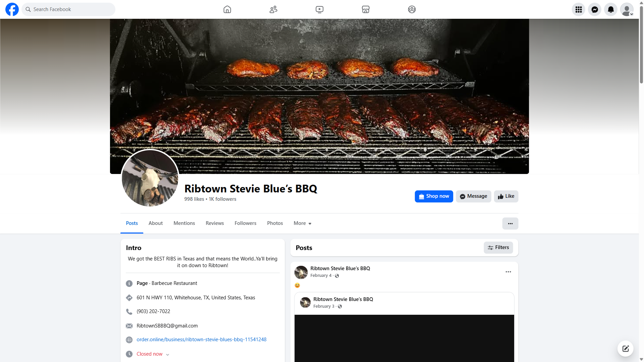Click the page vertical scrollbar
This screenshot has width=644, height=362.
coord(641,44)
